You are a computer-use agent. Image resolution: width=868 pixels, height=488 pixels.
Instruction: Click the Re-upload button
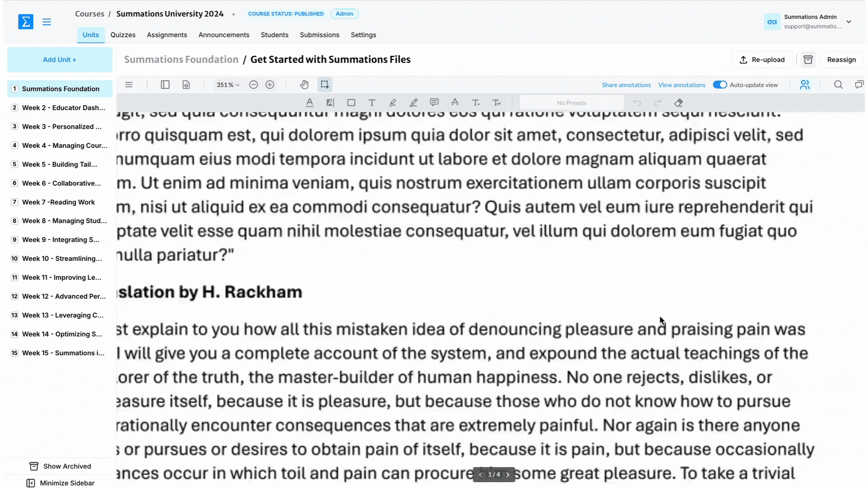(764, 60)
